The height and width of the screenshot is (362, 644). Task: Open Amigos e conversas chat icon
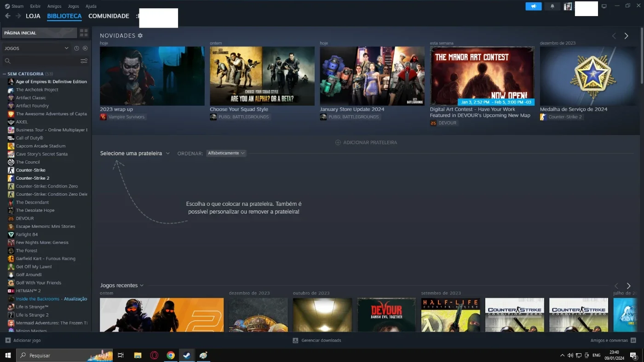633,340
